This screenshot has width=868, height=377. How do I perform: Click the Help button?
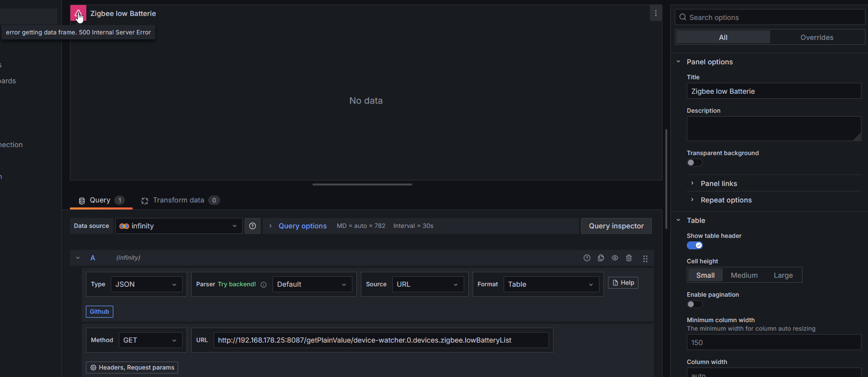point(623,283)
